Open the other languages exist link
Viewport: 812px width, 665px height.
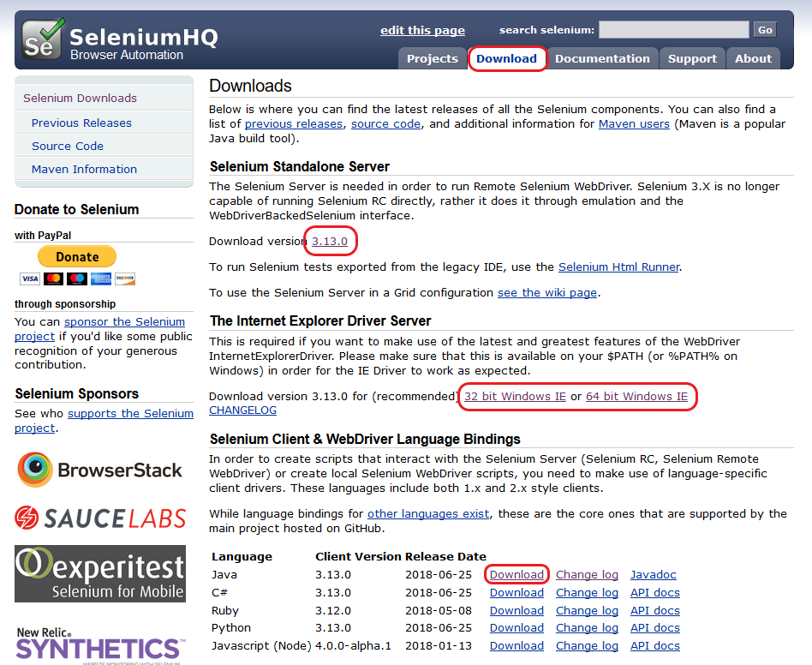[x=428, y=514]
